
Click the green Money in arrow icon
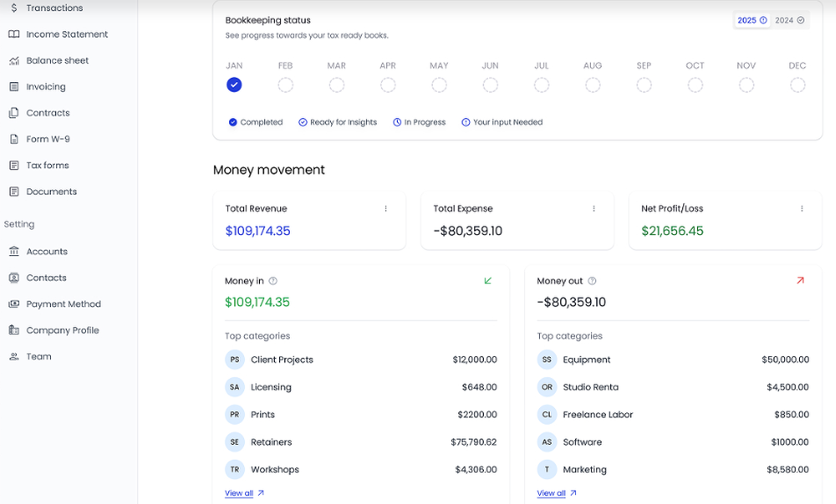[x=488, y=281]
